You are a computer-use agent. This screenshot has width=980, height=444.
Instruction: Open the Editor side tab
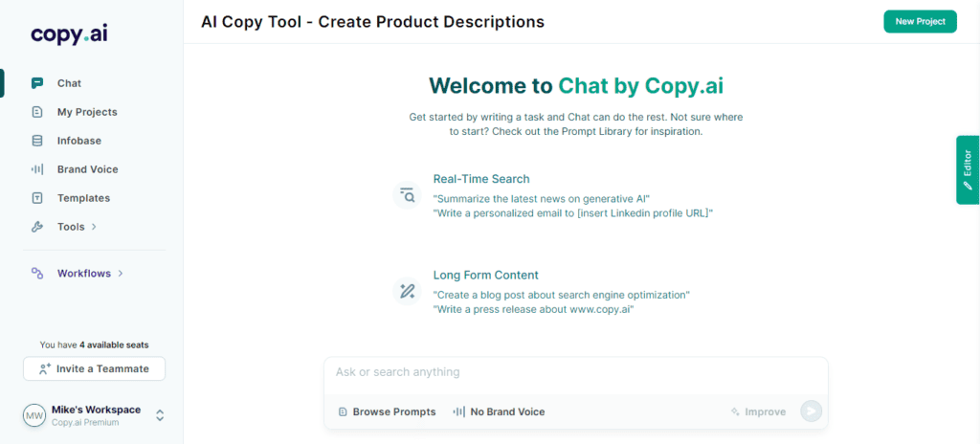pyautogui.click(x=968, y=170)
